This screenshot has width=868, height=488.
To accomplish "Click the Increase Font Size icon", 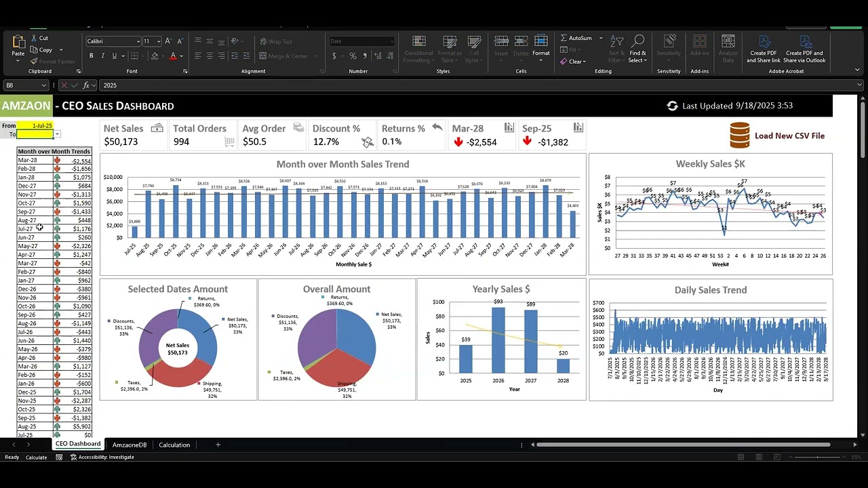I will pyautogui.click(x=168, y=41).
